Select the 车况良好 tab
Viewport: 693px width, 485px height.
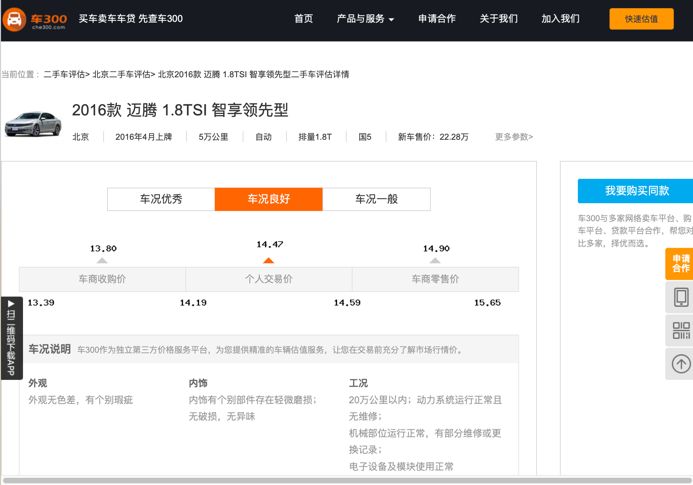tap(269, 199)
